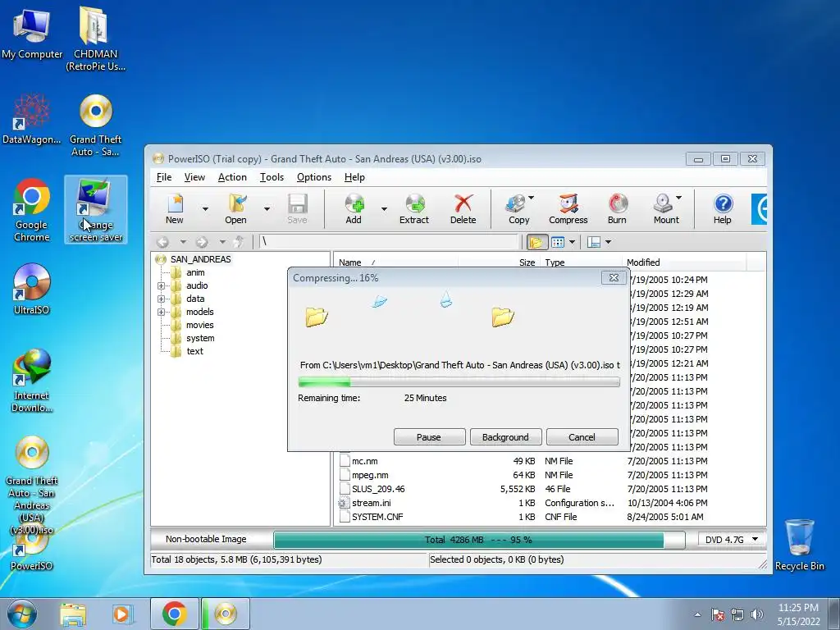Screen dimensions: 840x630
Task: Select the Recycle Bin desktop icon
Action: pyautogui.click(x=799, y=545)
